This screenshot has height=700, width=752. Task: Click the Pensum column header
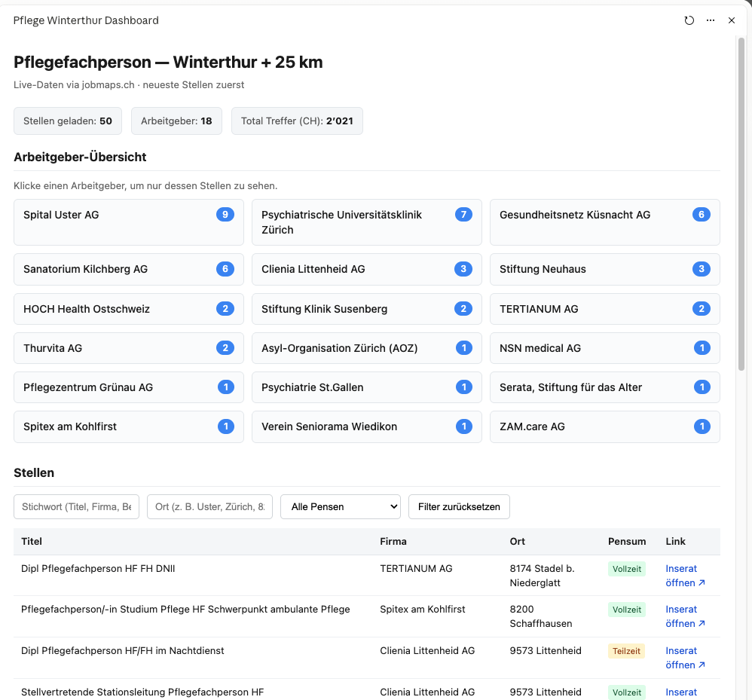tap(627, 541)
